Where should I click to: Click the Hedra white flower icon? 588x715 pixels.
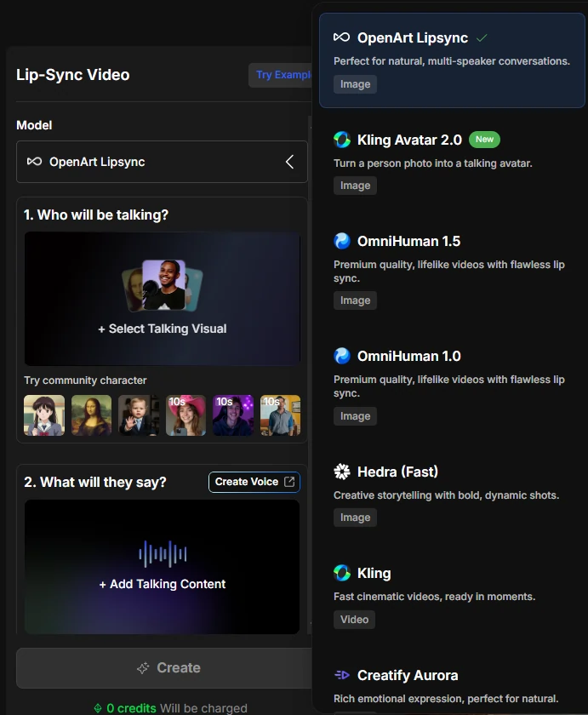[342, 472]
